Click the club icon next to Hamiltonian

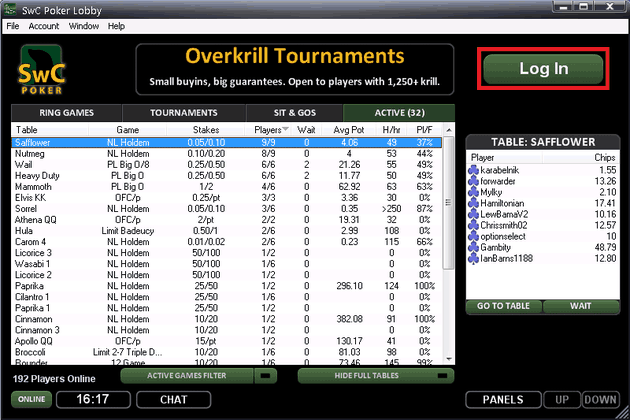[x=473, y=203]
